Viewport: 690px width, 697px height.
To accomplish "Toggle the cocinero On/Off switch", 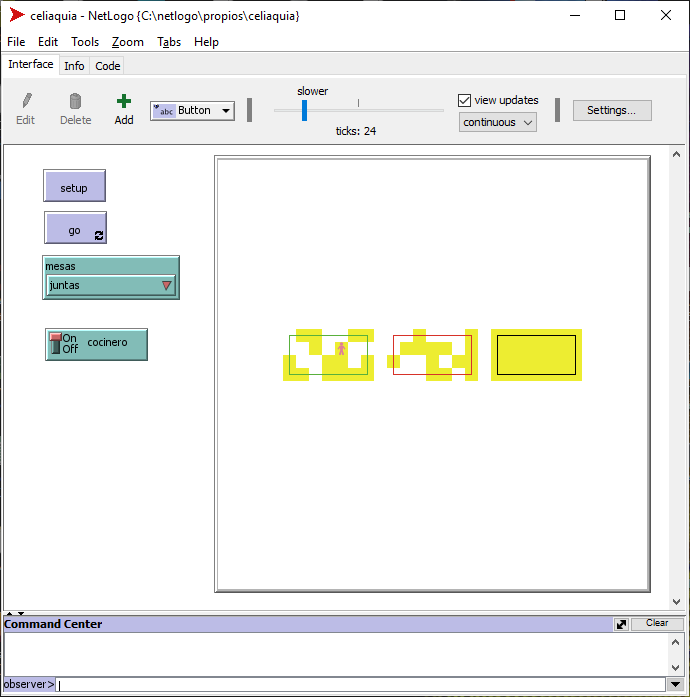I will pyautogui.click(x=57, y=344).
